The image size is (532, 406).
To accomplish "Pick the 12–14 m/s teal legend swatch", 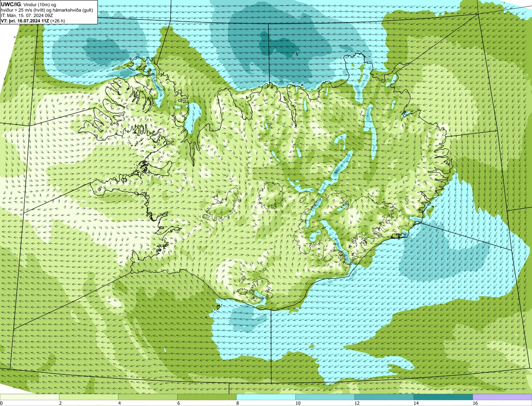I will point(384,397).
